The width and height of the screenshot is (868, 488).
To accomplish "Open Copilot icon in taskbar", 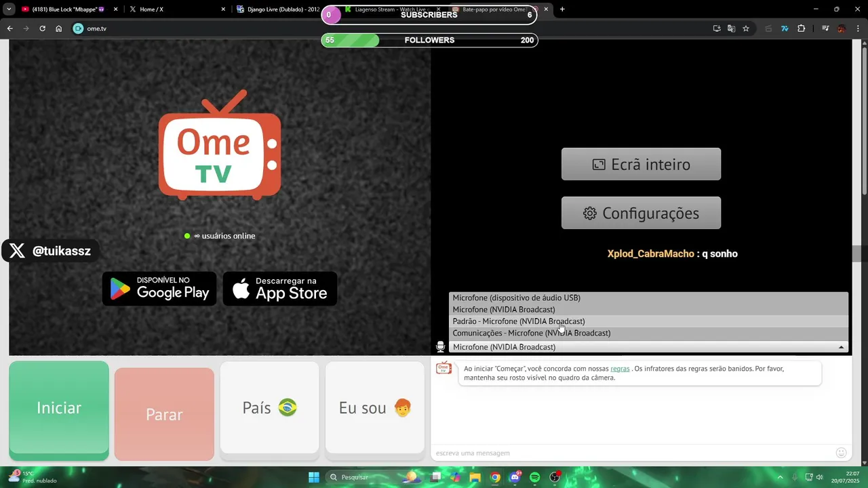I will [455, 477].
